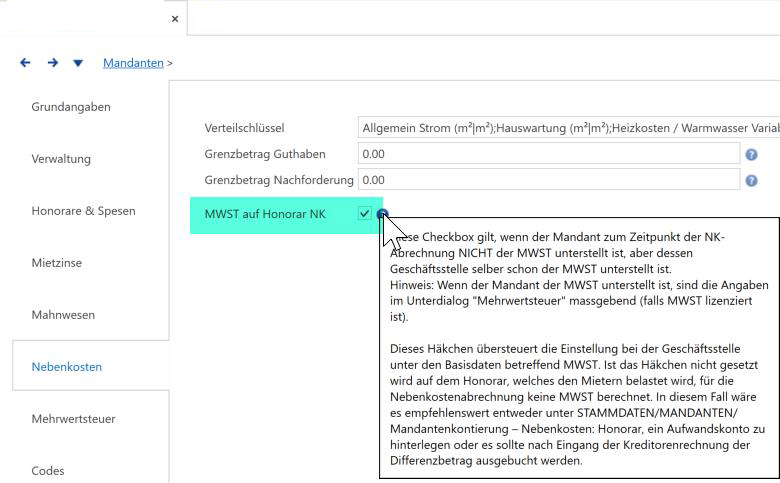The width and height of the screenshot is (780, 483).
Task: Switch to the Verwaltung section
Action: pos(61,159)
